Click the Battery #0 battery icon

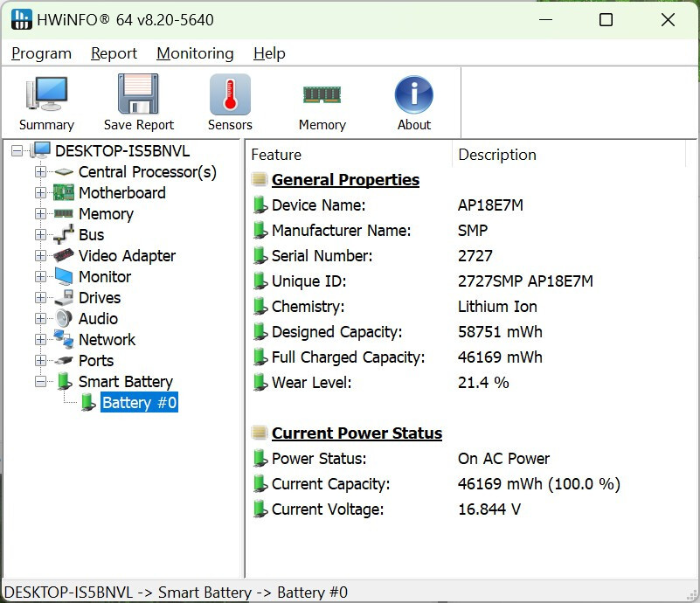(88, 402)
